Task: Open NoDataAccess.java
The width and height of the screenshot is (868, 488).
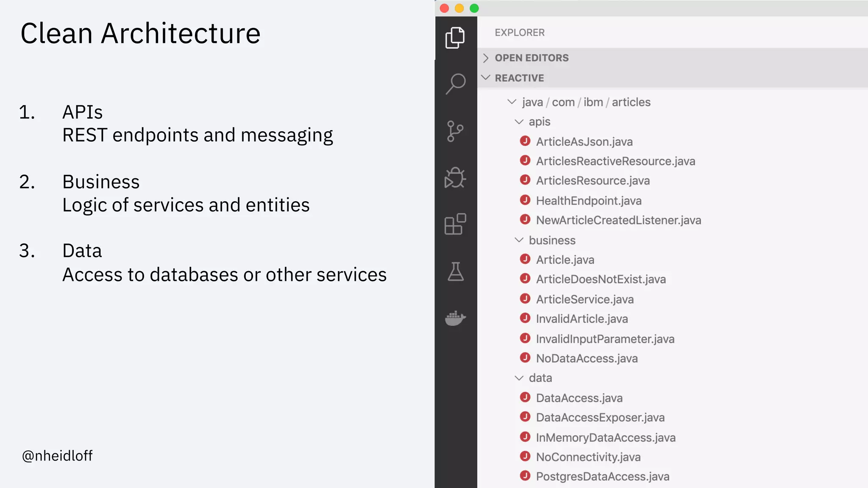Action: tap(587, 358)
